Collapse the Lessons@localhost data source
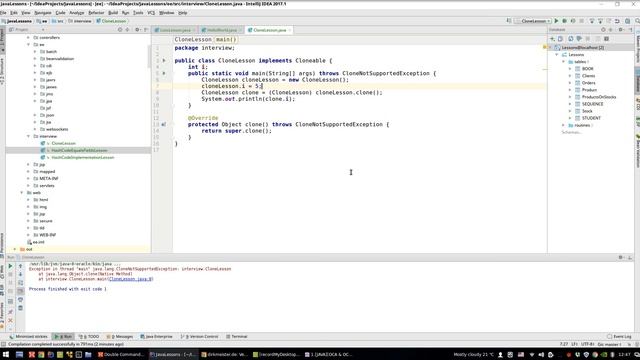Screen dimensions: 640x360 [550, 48]
